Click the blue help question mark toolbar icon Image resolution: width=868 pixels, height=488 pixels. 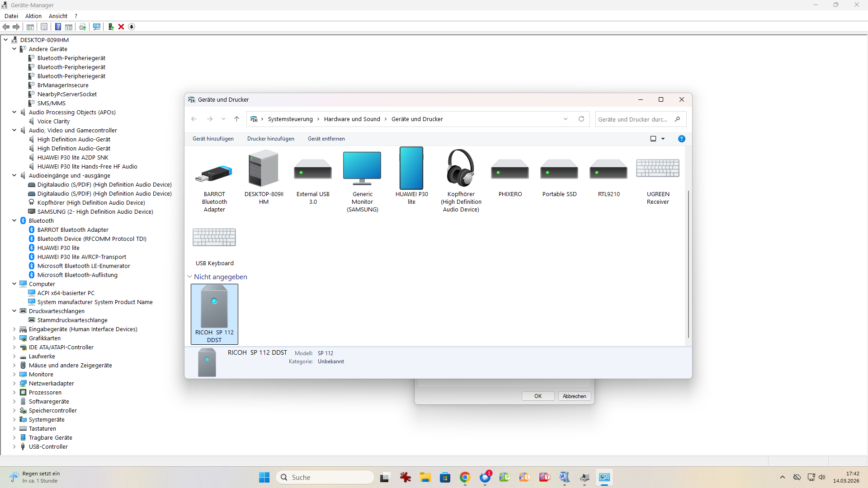[x=58, y=27]
